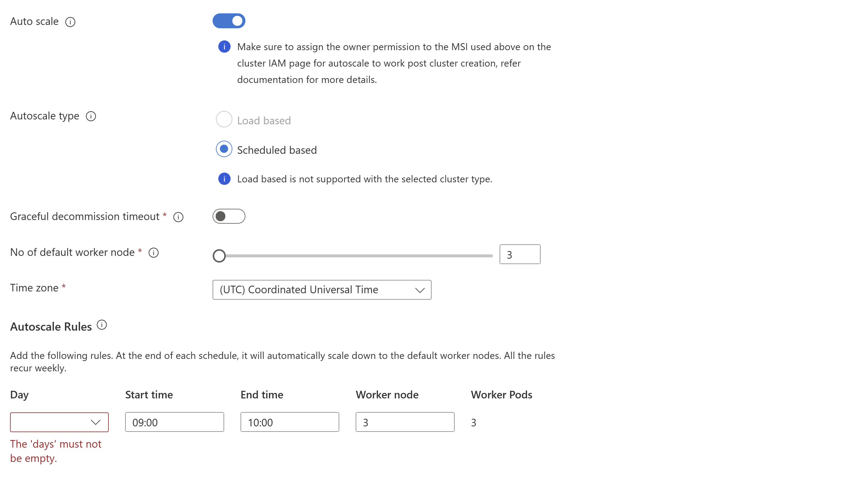Screen dimensions: 868x492
Task: Click the load-based not supported info icon
Action: pyautogui.click(x=224, y=179)
